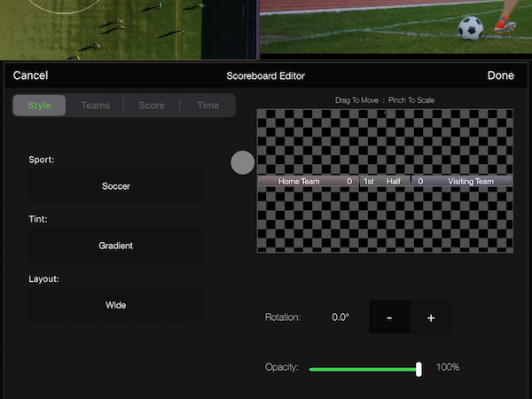This screenshot has height=399, width=532.
Task: Click the Opacity slider track midpoint
Action: (364, 368)
